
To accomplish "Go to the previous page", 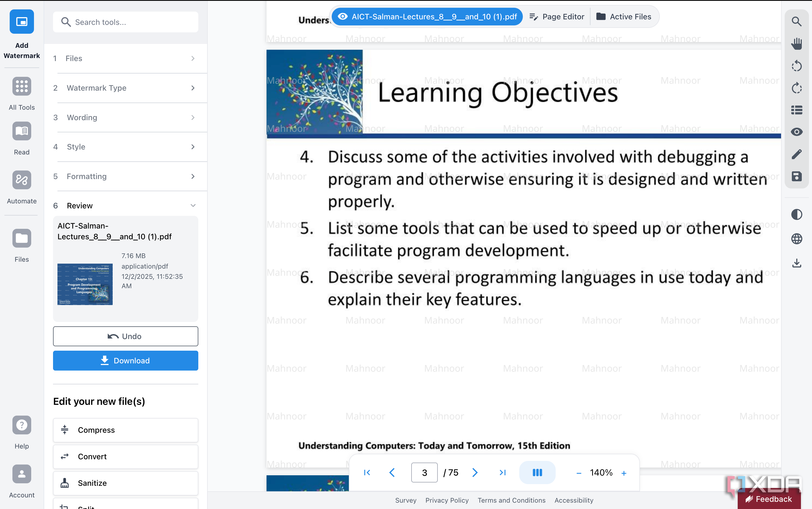I will pyautogui.click(x=392, y=472).
